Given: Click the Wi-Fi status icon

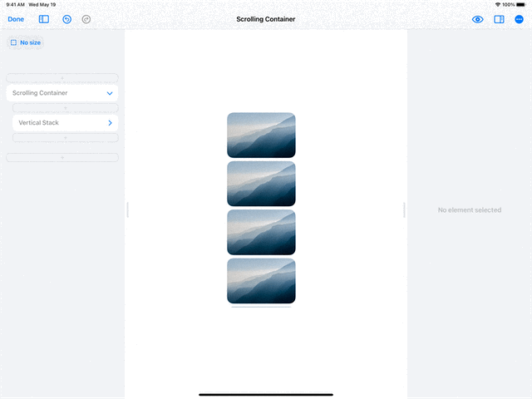Looking at the screenshot, I should (498, 5).
